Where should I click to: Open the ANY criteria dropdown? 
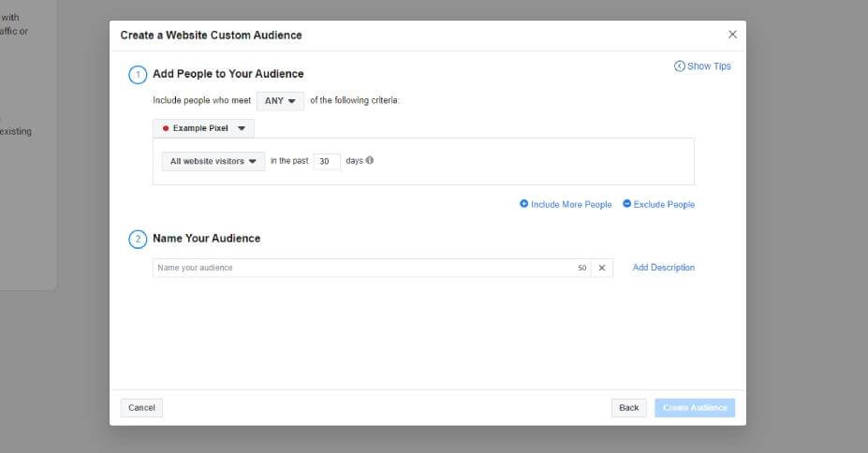click(280, 101)
